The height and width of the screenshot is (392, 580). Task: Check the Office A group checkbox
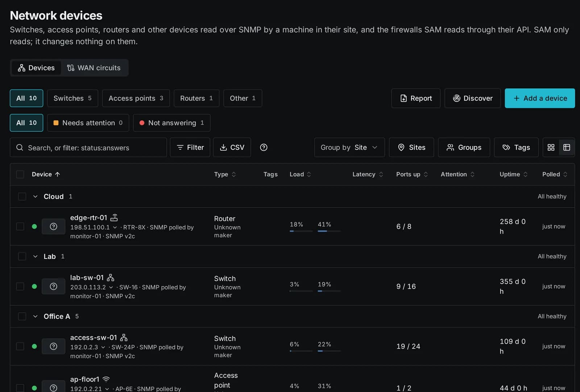tap(22, 316)
